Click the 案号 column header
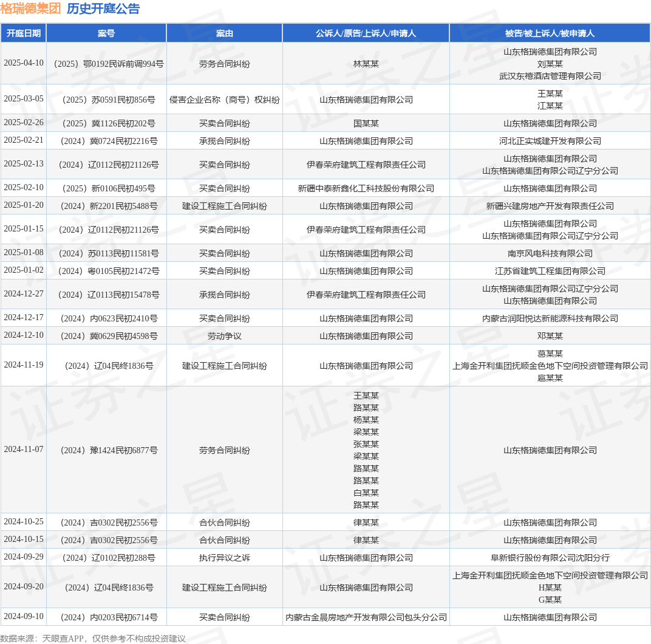 (106, 33)
